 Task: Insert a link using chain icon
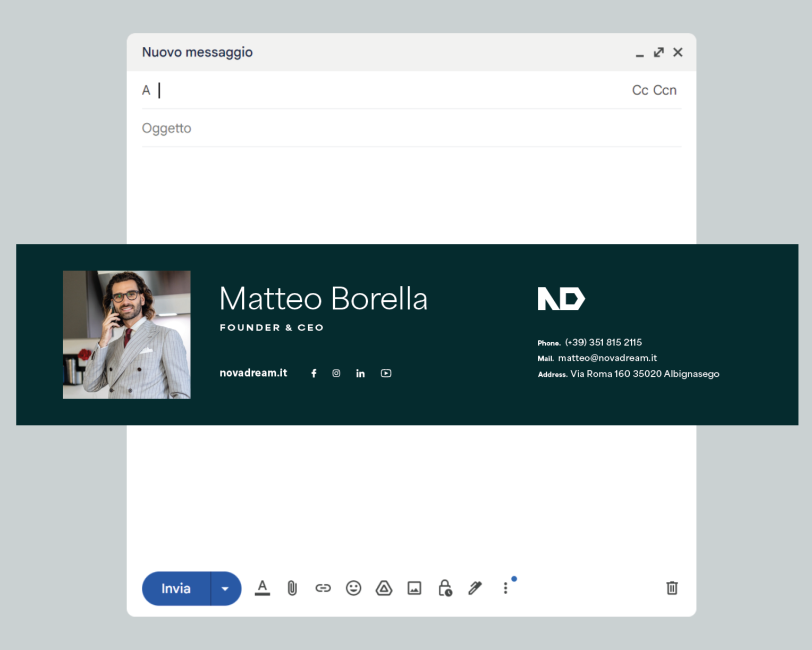pyautogui.click(x=323, y=588)
